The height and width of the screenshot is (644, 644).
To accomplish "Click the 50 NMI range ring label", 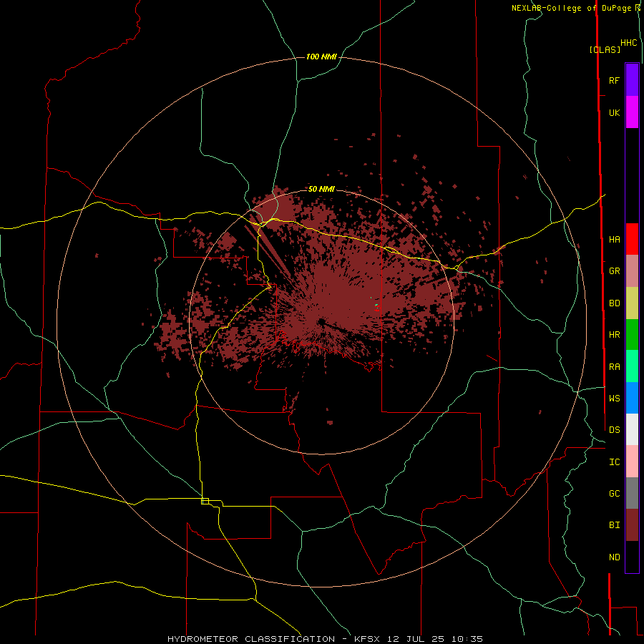I will point(321,189).
